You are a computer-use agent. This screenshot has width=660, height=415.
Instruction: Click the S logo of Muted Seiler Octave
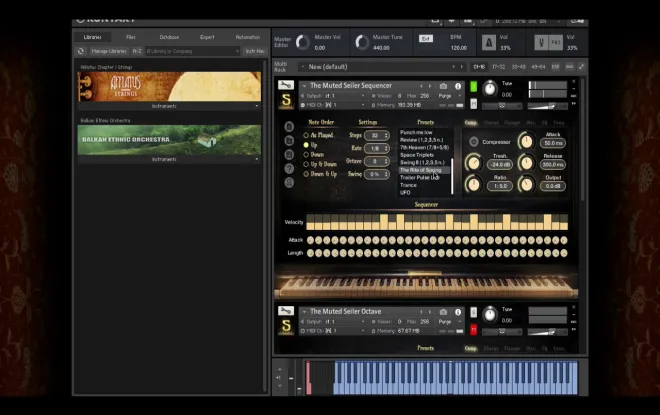286,326
